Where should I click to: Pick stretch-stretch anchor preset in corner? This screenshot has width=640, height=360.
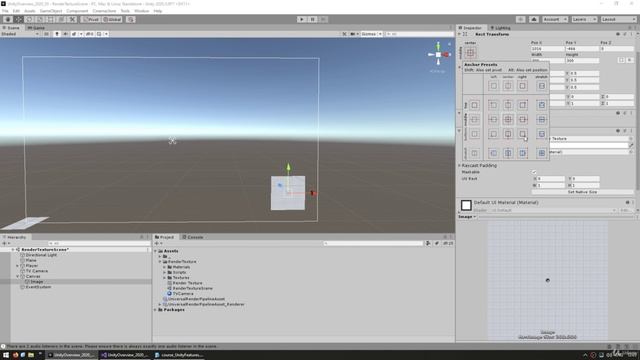click(x=542, y=153)
